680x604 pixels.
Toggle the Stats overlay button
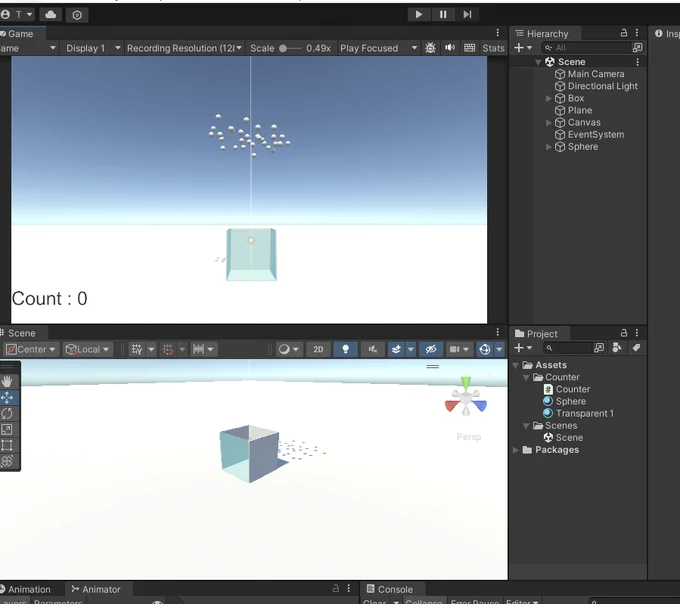pyautogui.click(x=494, y=48)
